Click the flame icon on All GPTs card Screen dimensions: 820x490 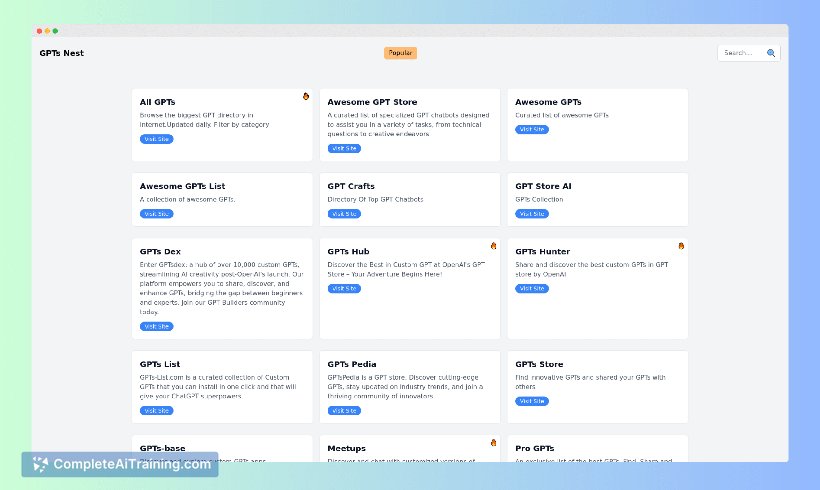click(306, 96)
